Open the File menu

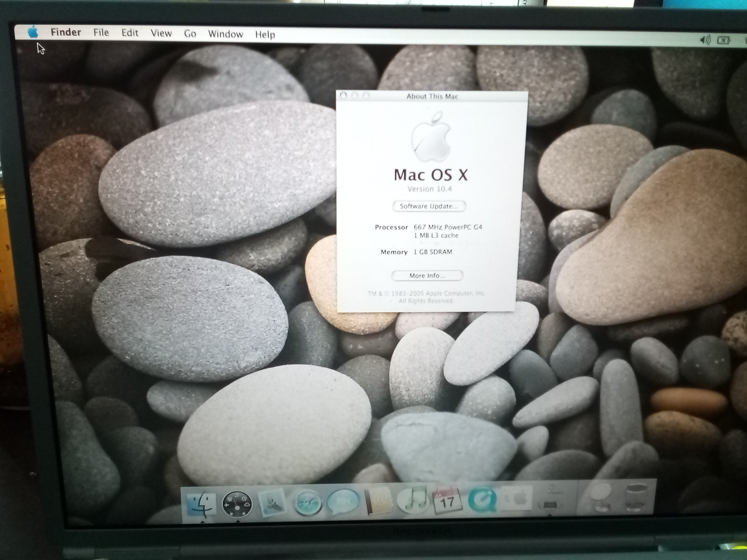(101, 33)
